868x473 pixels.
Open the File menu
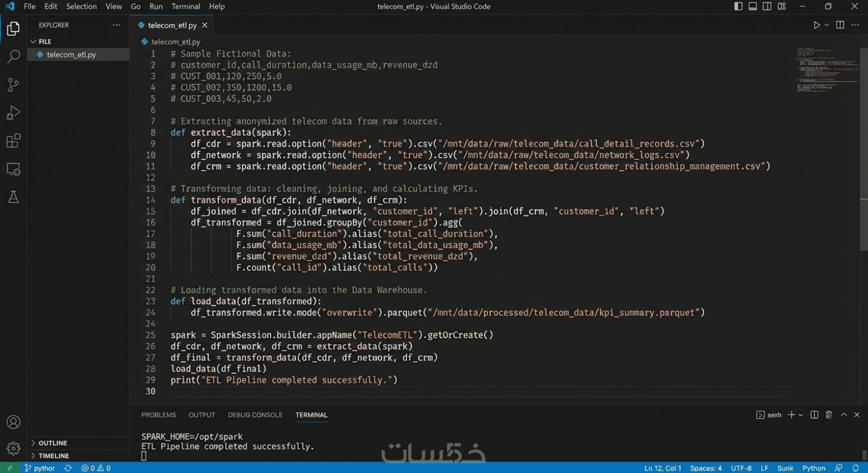[x=30, y=6]
